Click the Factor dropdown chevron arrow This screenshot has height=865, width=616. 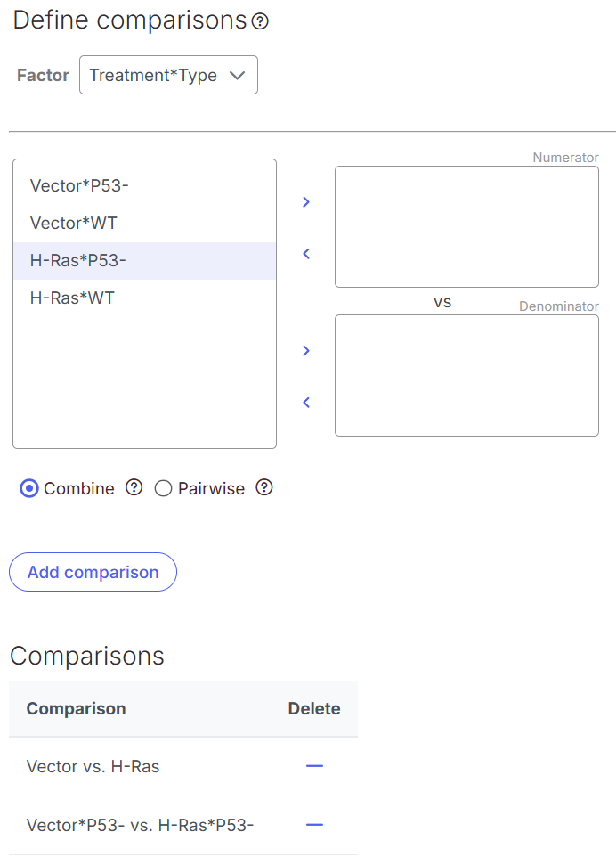(237, 76)
